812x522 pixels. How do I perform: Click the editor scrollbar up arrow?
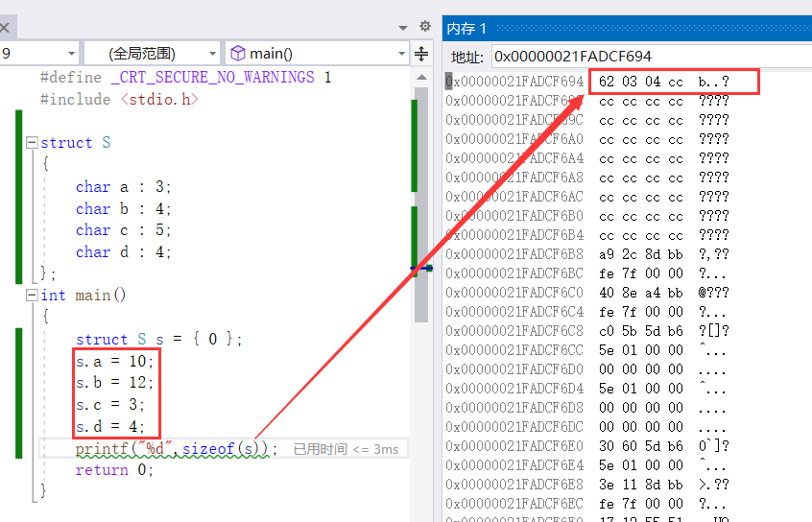pos(421,78)
